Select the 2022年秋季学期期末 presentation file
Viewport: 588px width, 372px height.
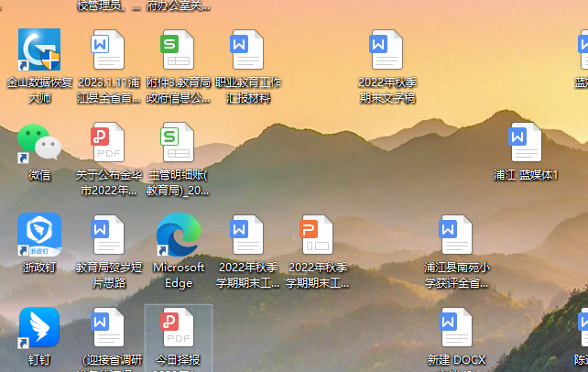(318, 236)
